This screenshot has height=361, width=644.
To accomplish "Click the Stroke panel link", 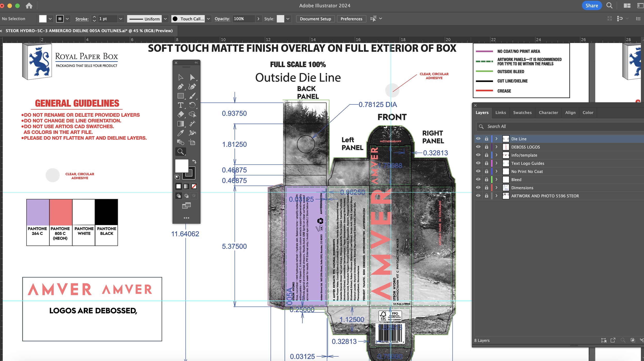I will pos(82,19).
